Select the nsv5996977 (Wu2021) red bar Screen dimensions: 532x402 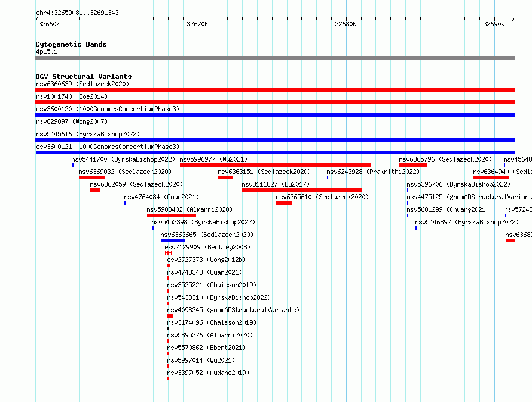tap(275, 165)
